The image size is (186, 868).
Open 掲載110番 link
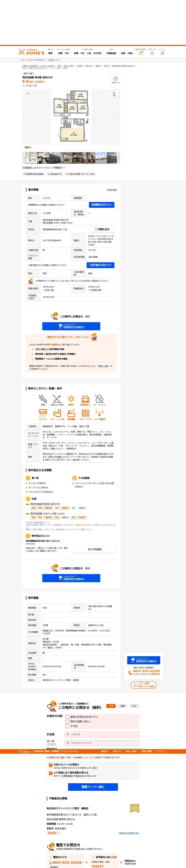point(103,366)
